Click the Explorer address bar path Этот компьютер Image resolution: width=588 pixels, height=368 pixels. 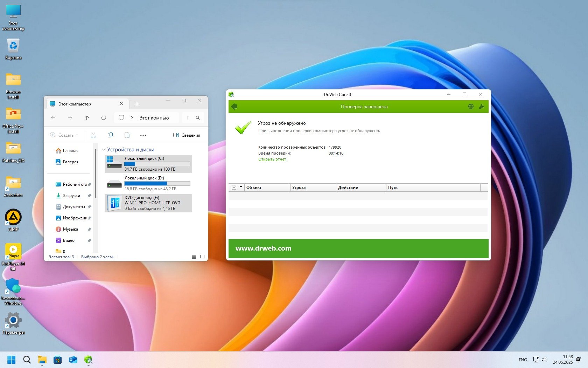(x=154, y=118)
